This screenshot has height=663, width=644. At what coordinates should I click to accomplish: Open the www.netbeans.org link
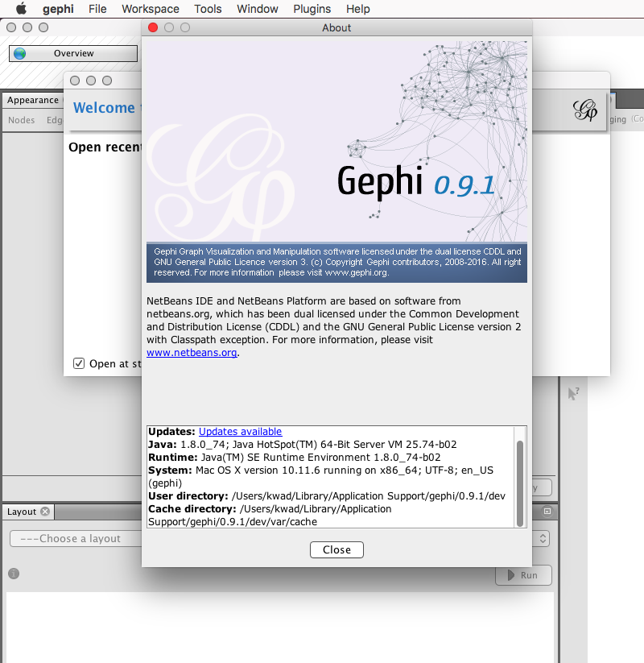192,353
